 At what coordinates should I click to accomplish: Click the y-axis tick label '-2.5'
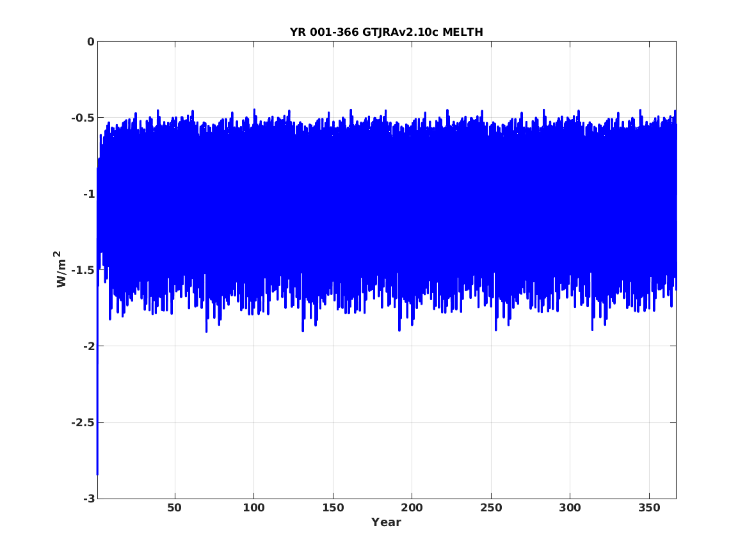tap(83, 423)
